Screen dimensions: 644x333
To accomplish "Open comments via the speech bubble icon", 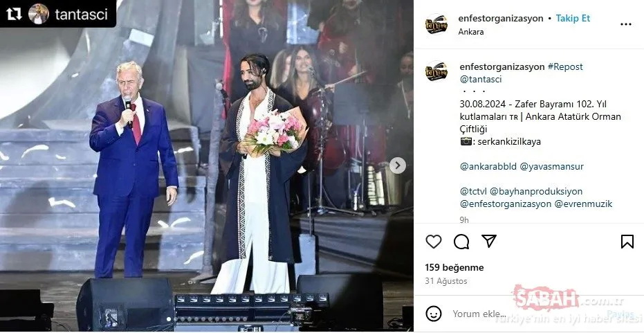I will tap(461, 242).
